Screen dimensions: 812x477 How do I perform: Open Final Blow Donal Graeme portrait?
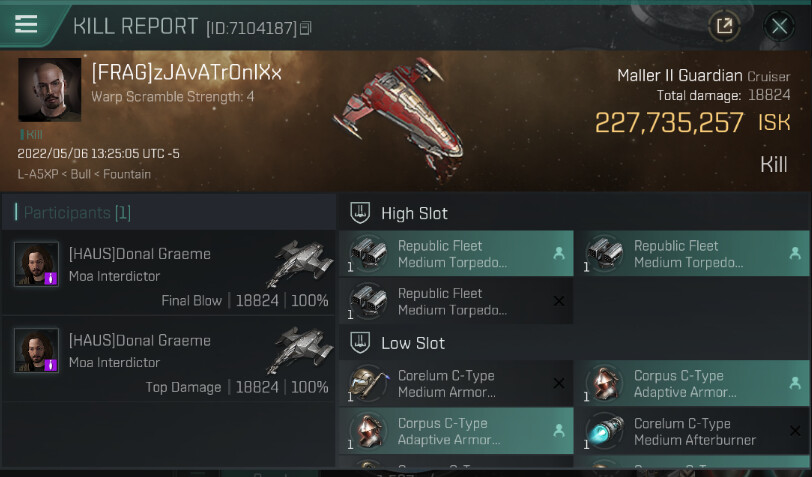click(36, 264)
